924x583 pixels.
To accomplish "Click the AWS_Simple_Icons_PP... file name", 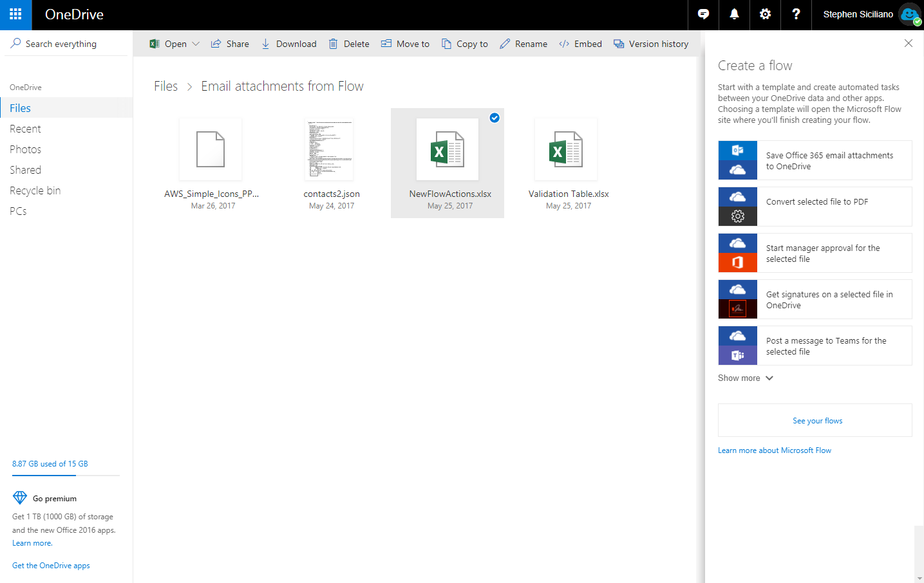I will (211, 194).
